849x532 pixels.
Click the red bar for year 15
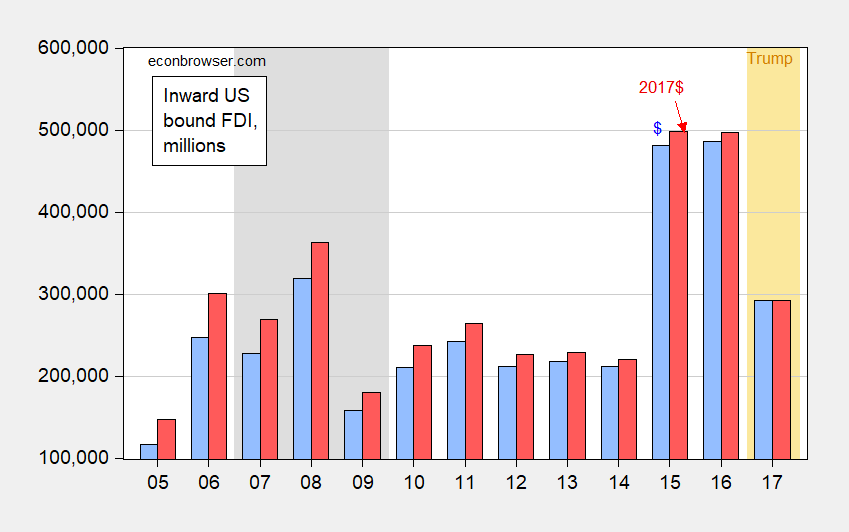click(678, 295)
